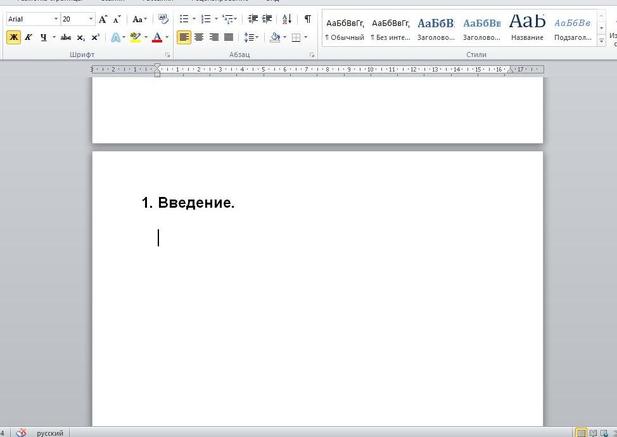Viewport: 617px width, 437px height.
Task: Open the font size 20 box
Action: coord(78,19)
